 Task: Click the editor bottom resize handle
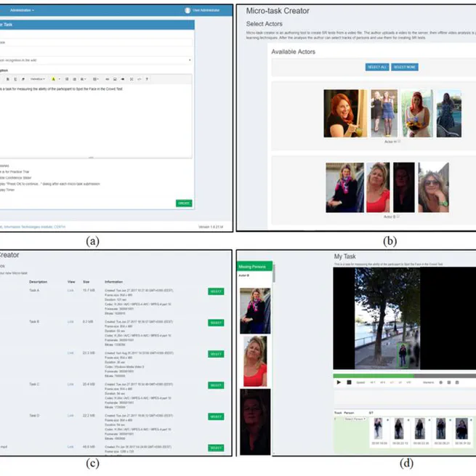tap(91, 158)
